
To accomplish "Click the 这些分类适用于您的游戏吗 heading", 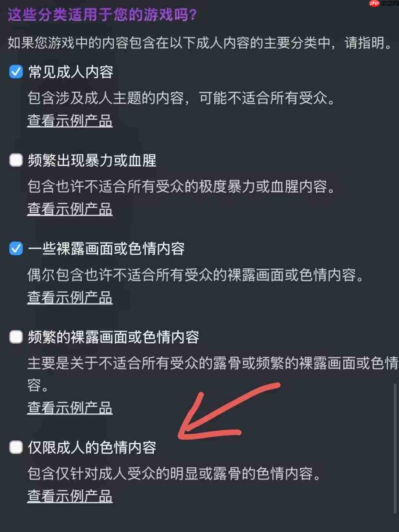I will (103, 15).
